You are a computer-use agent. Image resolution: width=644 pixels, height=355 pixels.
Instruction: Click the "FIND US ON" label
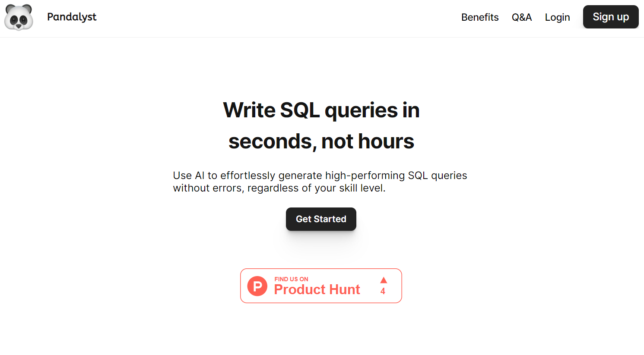click(x=291, y=279)
